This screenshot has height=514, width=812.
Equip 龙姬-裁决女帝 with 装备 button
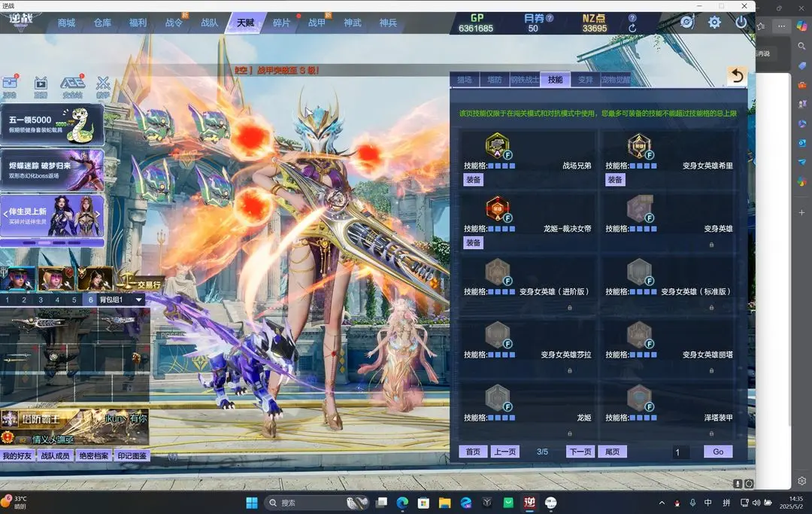pyautogui.click(x=474, y=242)
